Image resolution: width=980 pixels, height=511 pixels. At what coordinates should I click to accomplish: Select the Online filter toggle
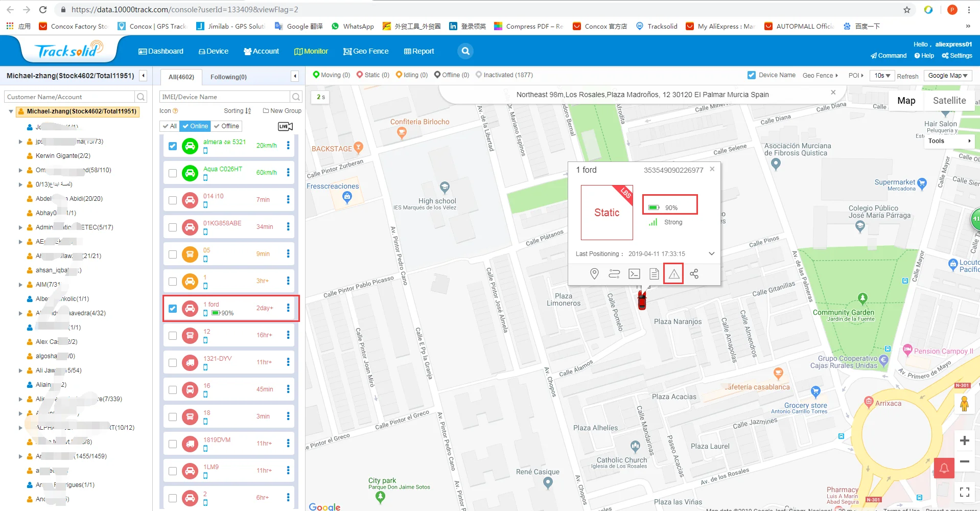click(195, 126)
